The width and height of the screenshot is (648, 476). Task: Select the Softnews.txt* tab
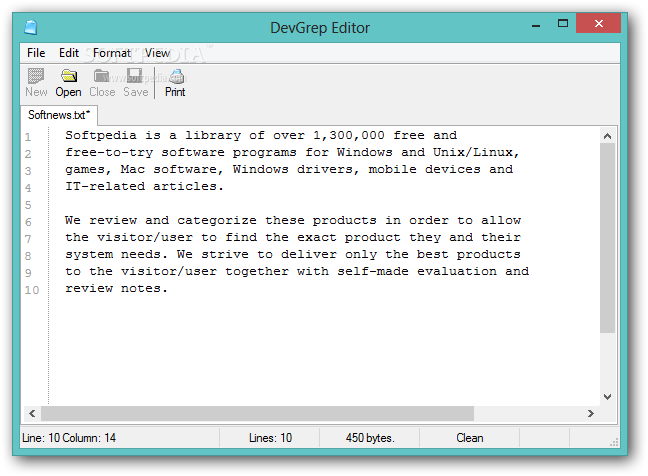tap(59, 115)
